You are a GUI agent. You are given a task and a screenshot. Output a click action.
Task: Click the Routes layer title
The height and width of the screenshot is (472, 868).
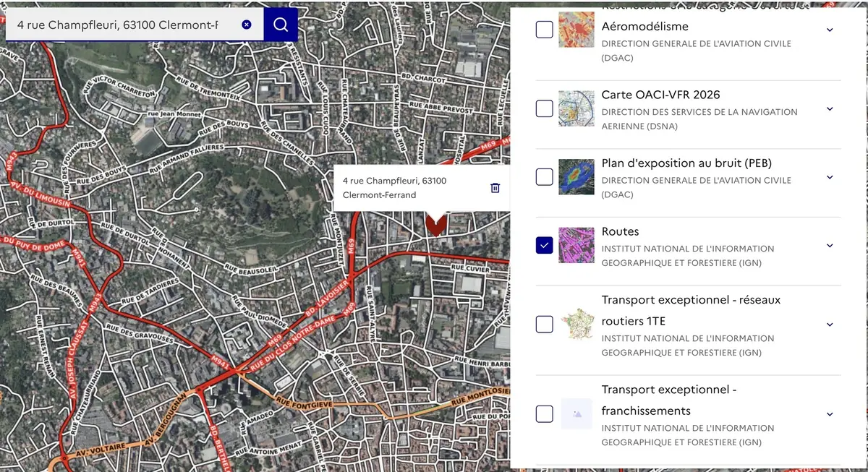click(620, 231)
